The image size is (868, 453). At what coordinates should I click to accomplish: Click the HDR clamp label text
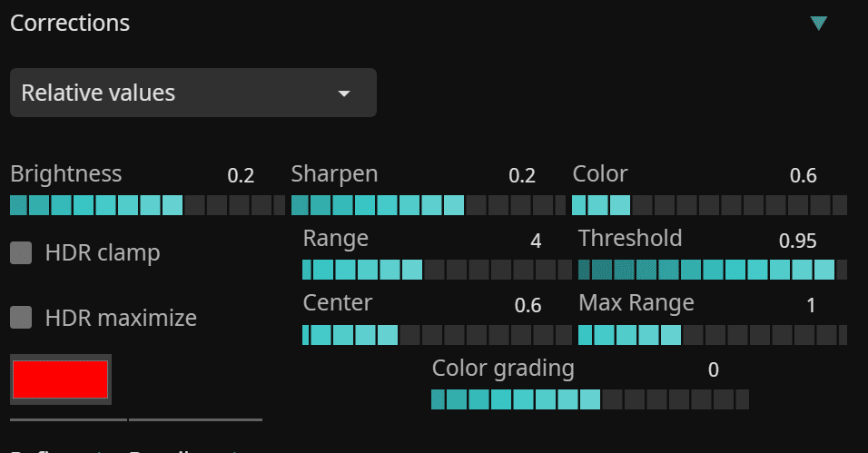(103, 253)
